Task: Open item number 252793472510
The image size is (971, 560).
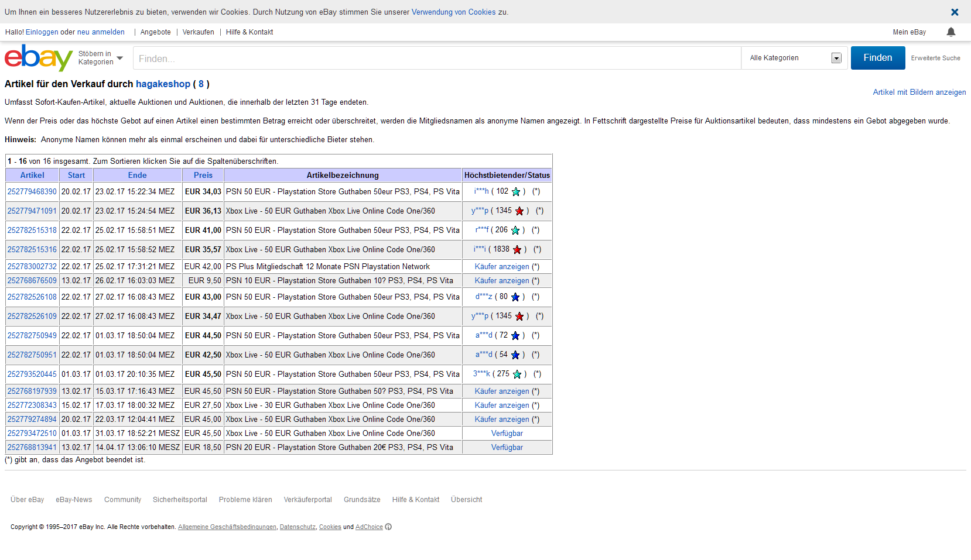Action: [32, 433]
